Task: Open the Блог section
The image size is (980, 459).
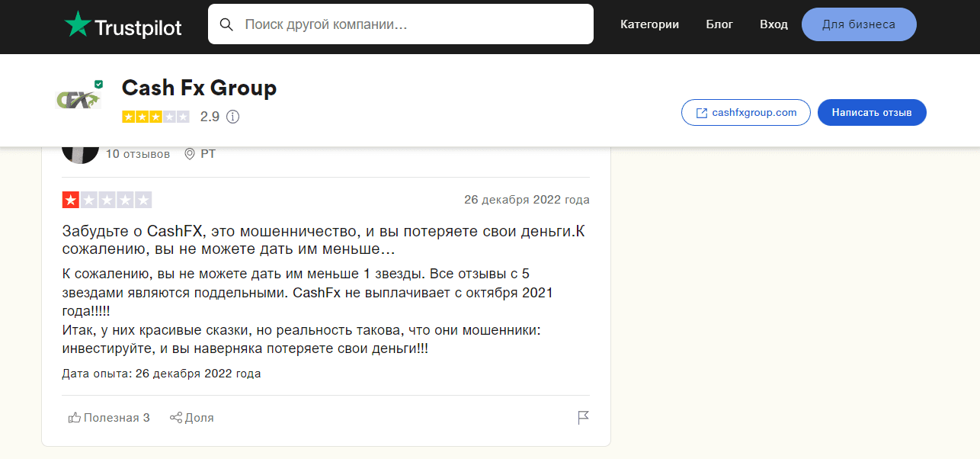Action: pos(719,24)
